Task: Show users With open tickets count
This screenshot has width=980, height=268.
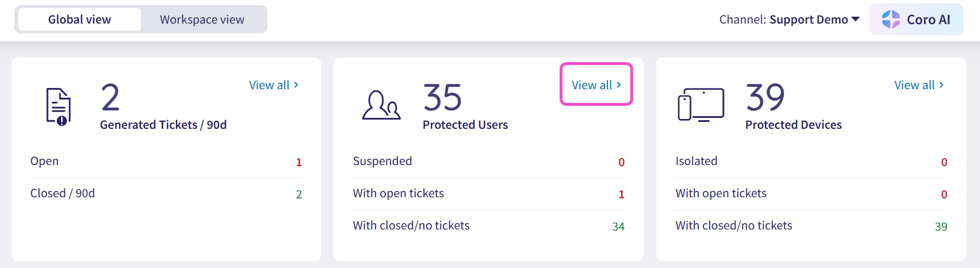Action: (621, 194)
